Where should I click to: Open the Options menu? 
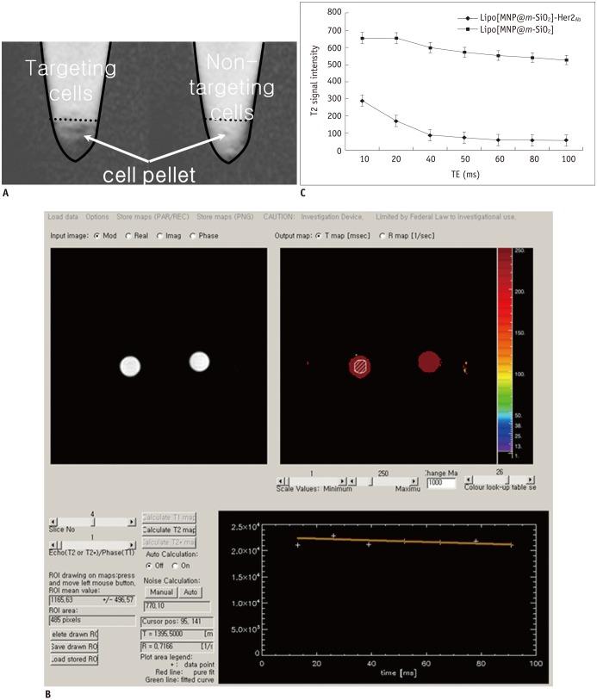97,217
